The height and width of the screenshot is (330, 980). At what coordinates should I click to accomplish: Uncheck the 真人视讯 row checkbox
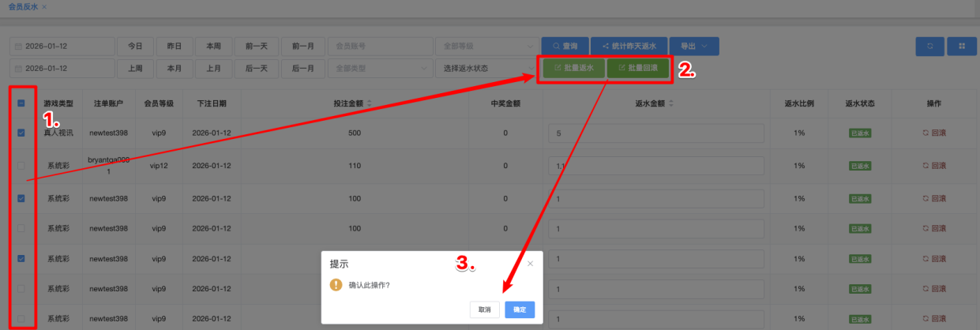click(x=21, y=133)
